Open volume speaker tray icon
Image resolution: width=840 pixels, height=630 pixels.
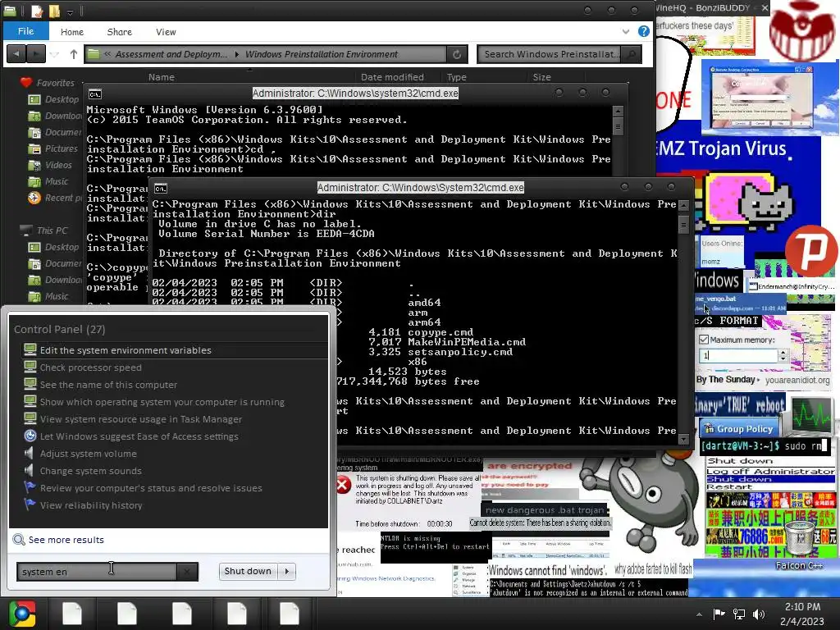pos(758,614)
